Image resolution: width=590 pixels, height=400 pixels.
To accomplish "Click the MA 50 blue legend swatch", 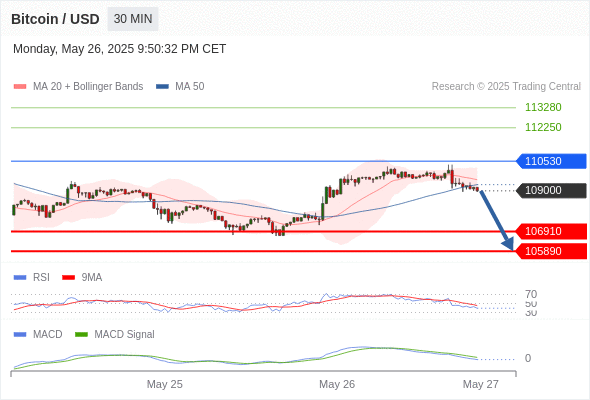I will coord(162,87).
